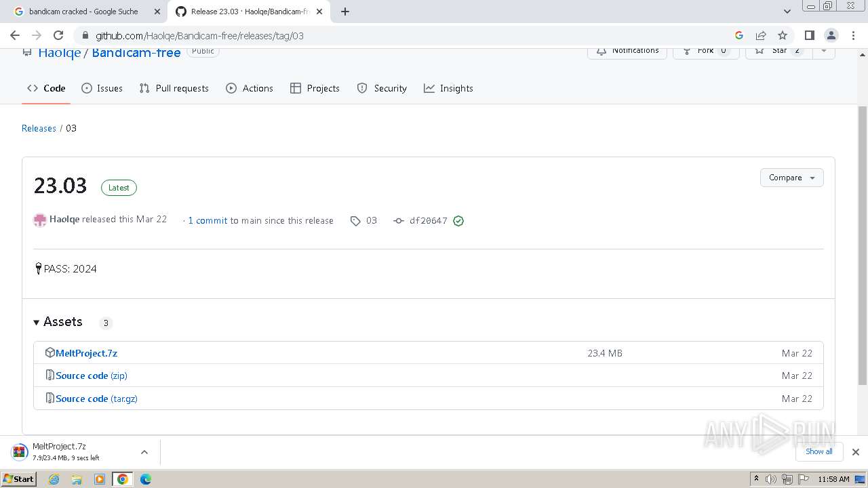Open File Explorer from taskbar

pos(77,479)
